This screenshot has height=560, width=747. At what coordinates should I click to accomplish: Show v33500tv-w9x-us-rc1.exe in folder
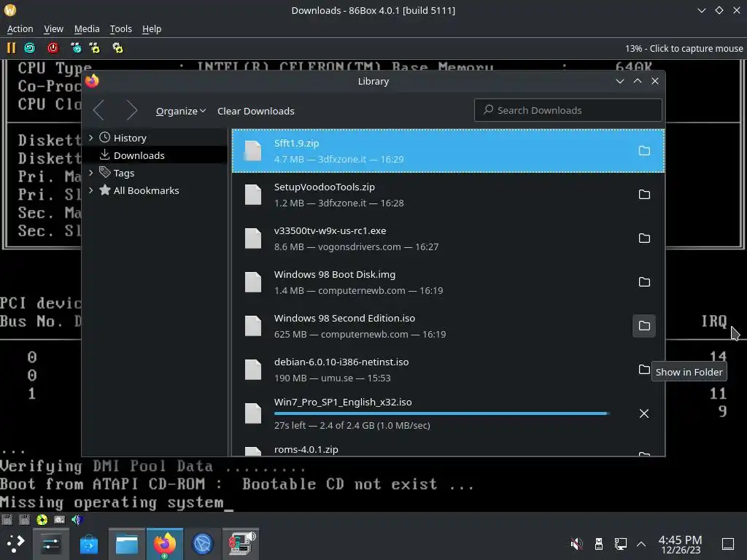click(644, 238)
